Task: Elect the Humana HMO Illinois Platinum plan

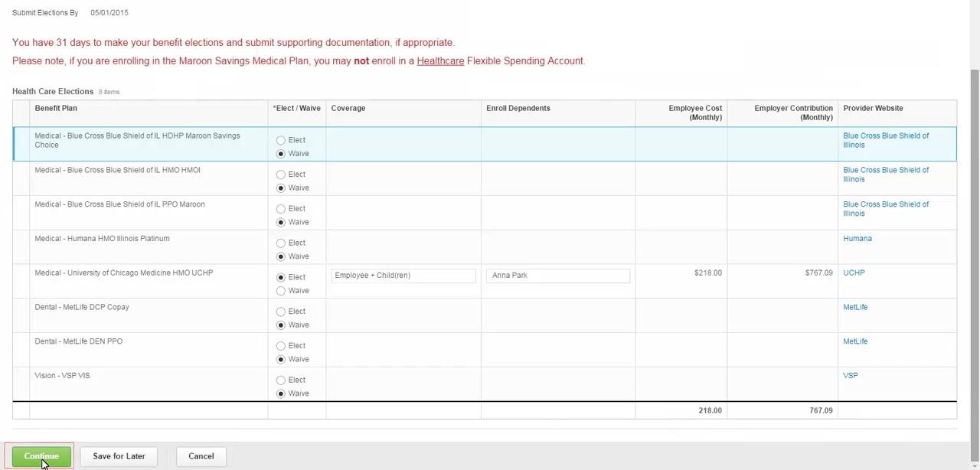Action: pos(281,243)
